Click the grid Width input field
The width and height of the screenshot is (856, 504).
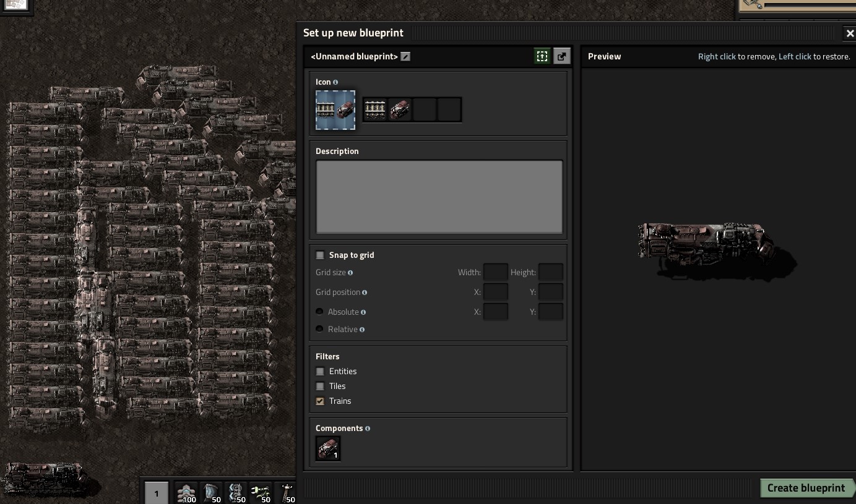pyautogui.click(x=496, y=272)
